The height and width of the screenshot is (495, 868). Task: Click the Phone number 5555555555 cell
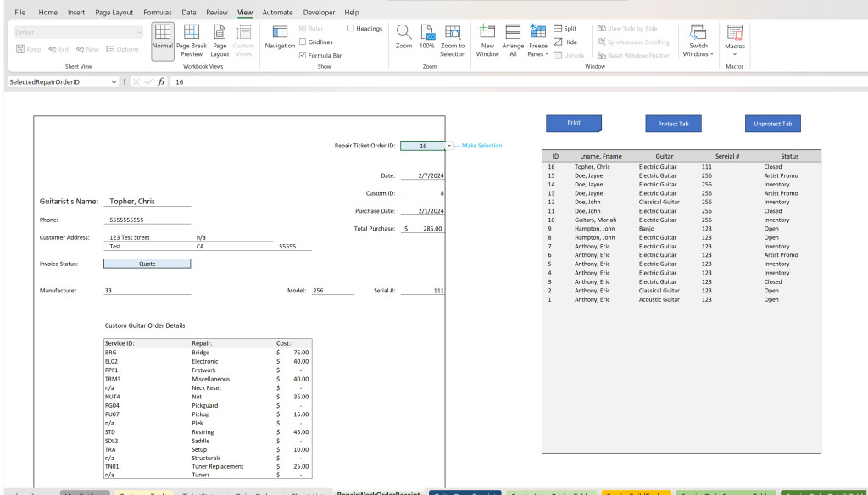(x=147, y=220)
